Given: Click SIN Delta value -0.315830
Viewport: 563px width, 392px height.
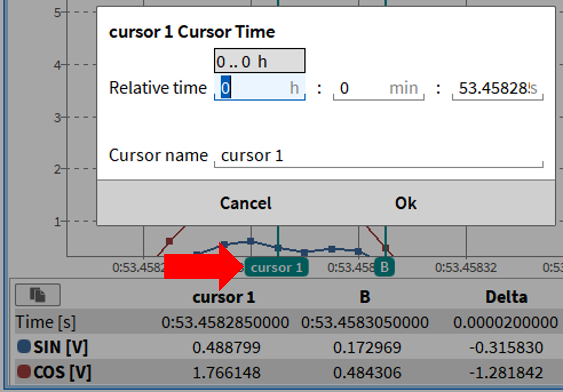Looking at the screenshot, I should pos(506,348).
